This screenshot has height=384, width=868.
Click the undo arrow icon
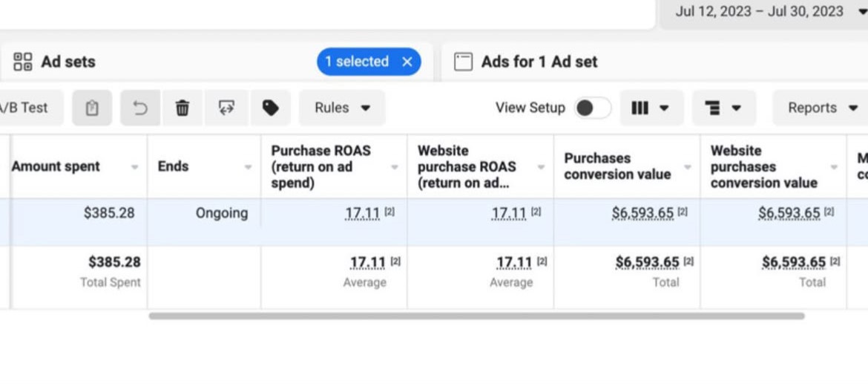click(140, 108)
